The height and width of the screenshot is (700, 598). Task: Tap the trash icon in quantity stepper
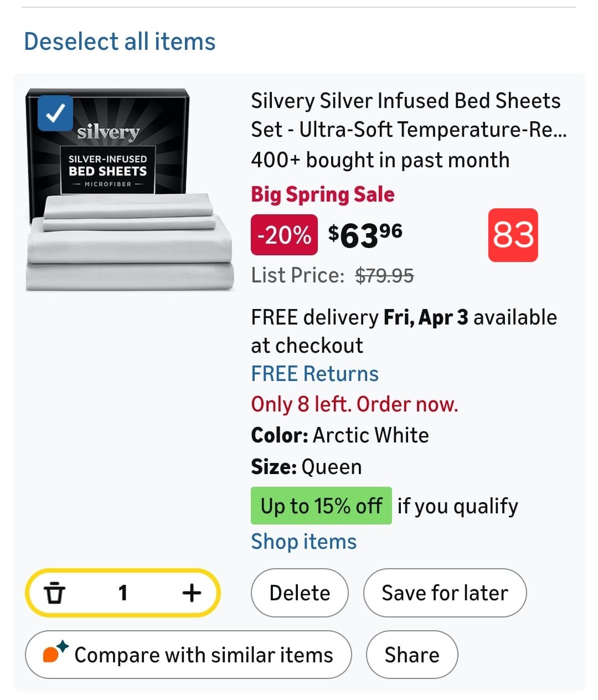pyautogui.click(x=54, y=593)
